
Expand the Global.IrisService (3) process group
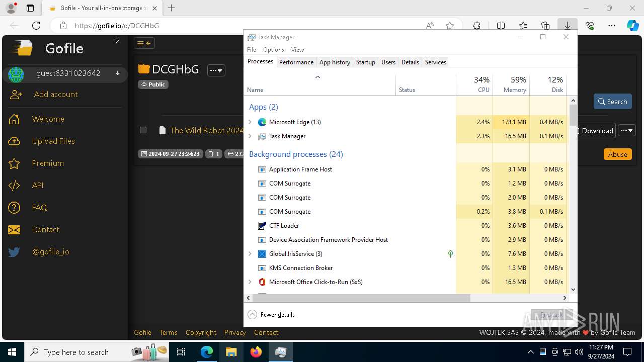click(250, 254)
